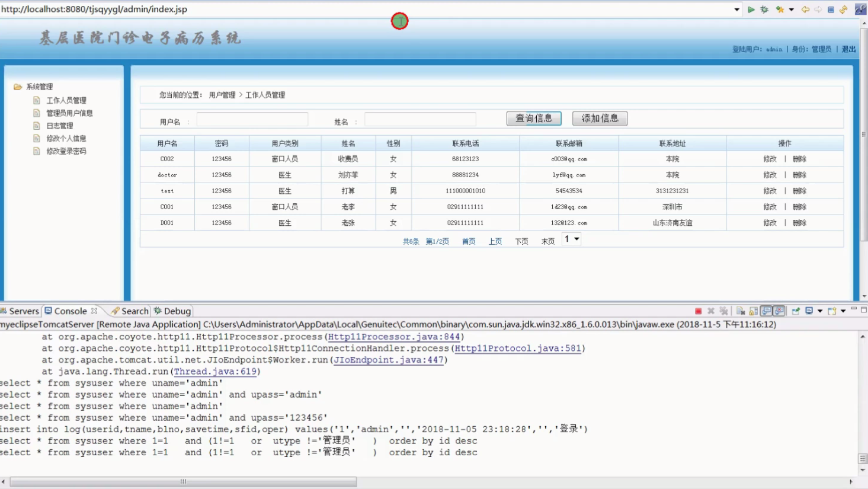Click the 姓名 search input field
Image resolution: width=868 pixels, height=489 pixels.
(420, 119)
